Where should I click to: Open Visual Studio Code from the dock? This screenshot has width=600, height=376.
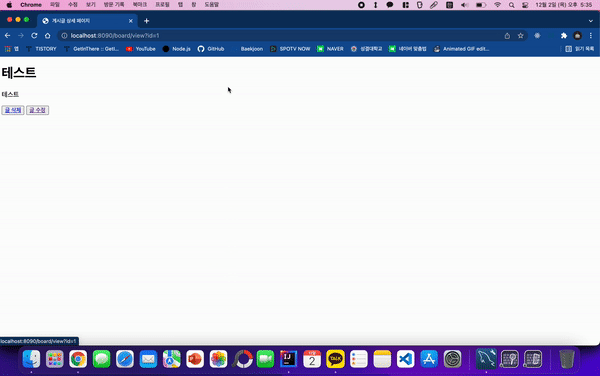[x=405, y=359]
